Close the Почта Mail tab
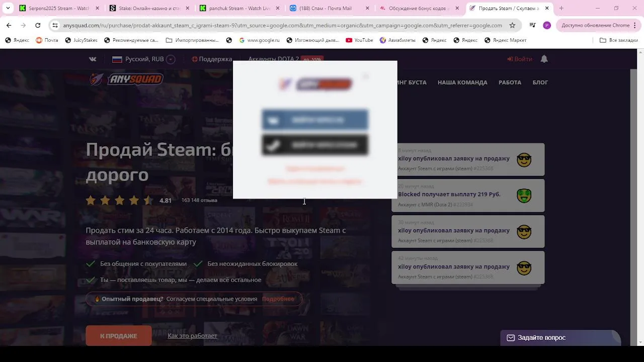This screenshot has height=362, width=644. click(367, 8)
